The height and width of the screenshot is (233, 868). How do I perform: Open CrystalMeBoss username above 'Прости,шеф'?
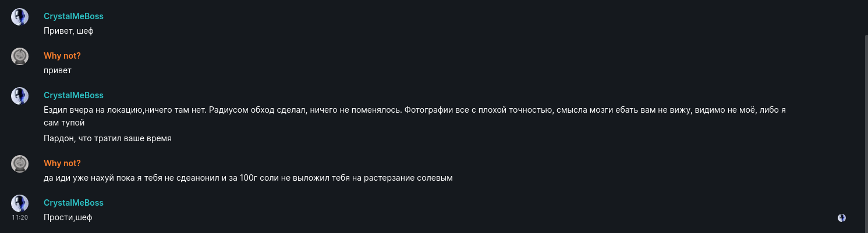click(73, 203)
